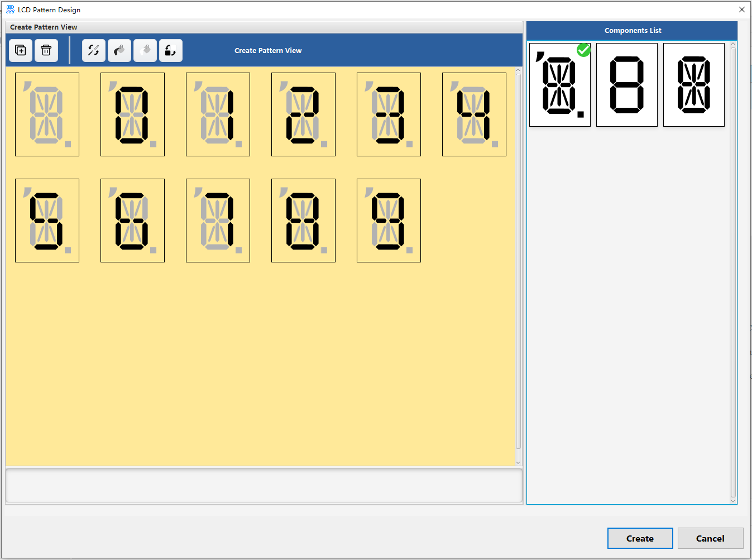Click the empty text field below patterns
This screenshot has height=560, width=752.
tap(264, 486)
